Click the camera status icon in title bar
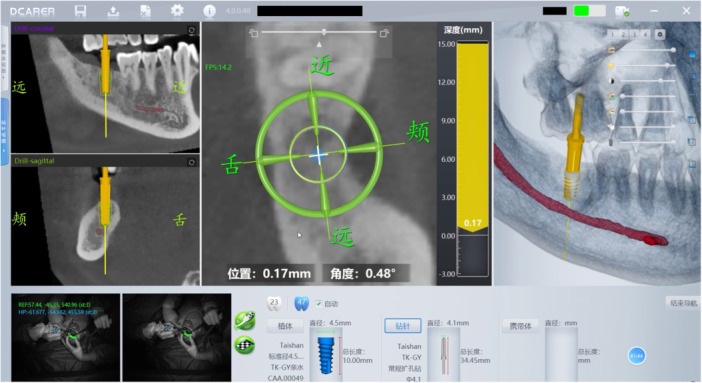Image resolution: width=702 pixels, height=383 pixels. [x=622, y=11]
